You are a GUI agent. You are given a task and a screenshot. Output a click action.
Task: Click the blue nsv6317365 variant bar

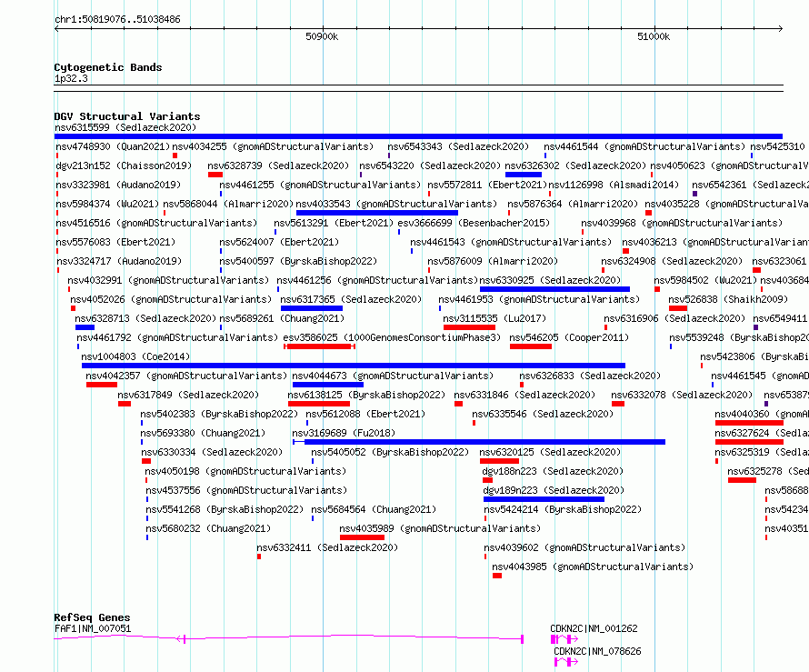tap(312, 308)
